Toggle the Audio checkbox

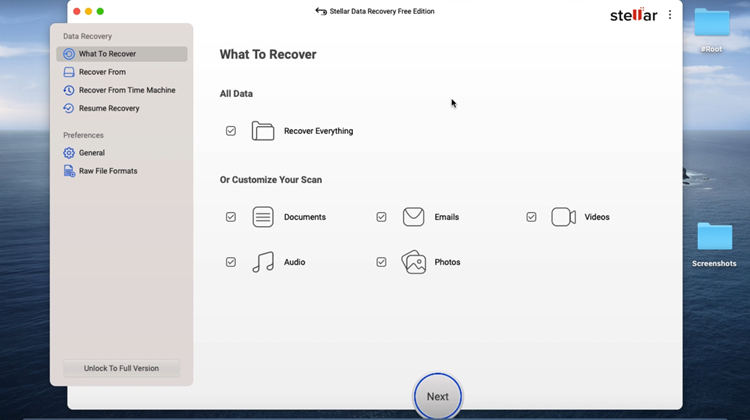click(x=231, y=262)
